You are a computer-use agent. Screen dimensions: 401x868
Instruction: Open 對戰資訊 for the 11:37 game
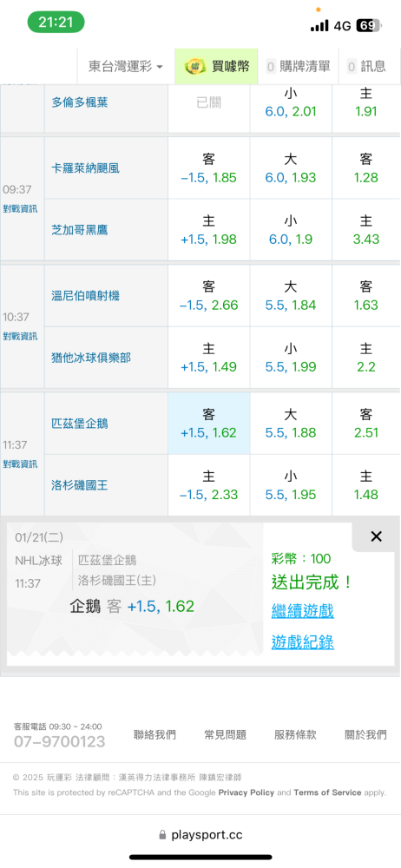coord(21,464)
